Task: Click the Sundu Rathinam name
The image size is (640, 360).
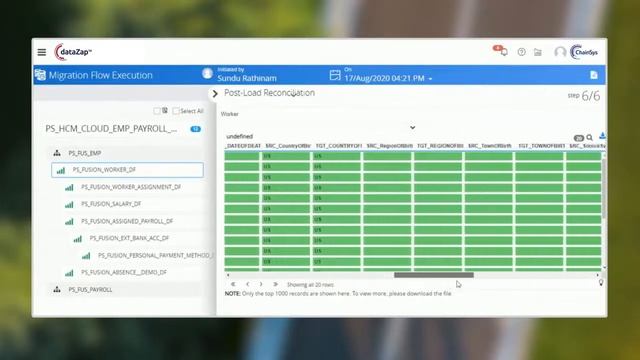Action: [x=247, y=78]
